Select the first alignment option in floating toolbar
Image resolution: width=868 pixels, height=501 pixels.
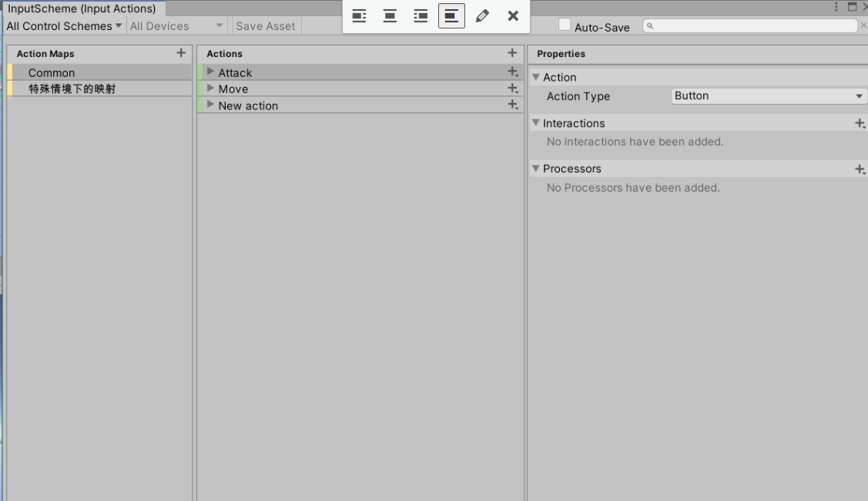(359, 15)
